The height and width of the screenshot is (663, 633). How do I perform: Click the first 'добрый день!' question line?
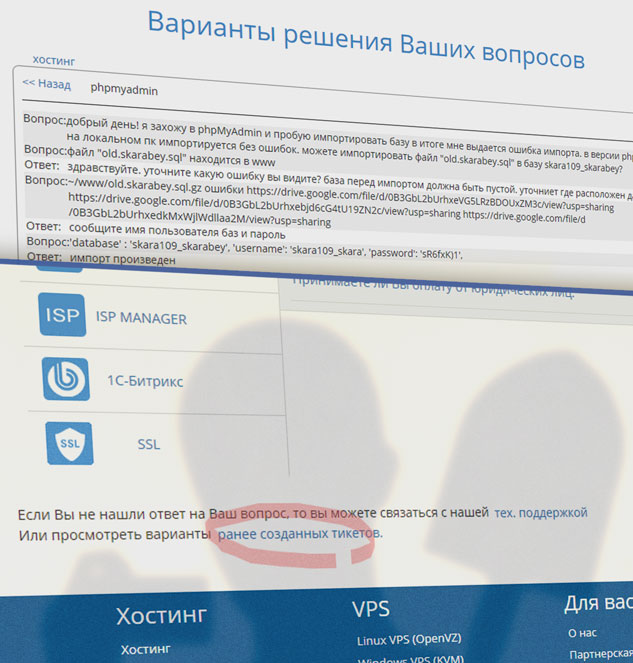pos(350,139)
